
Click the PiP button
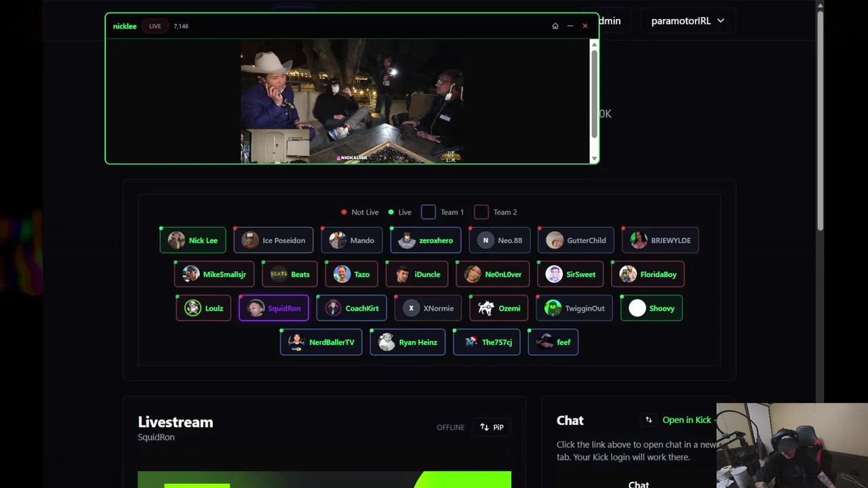tap(492, 427)
